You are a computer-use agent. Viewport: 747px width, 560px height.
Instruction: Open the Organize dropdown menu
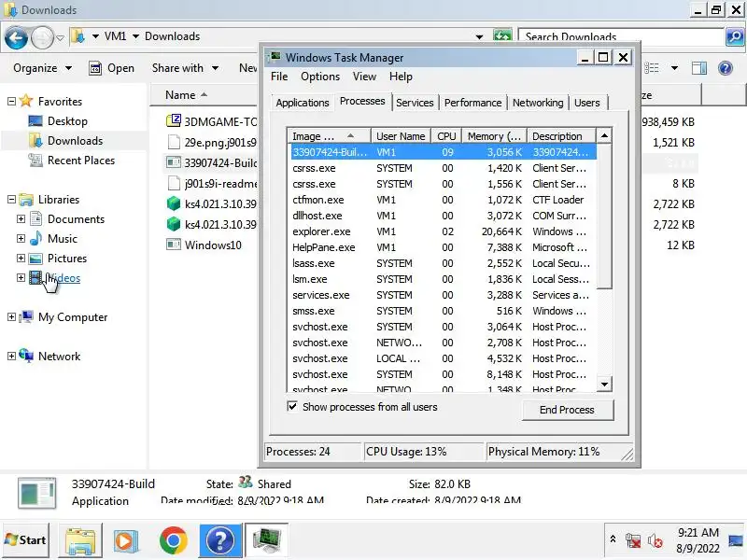(x=42, y=68)
